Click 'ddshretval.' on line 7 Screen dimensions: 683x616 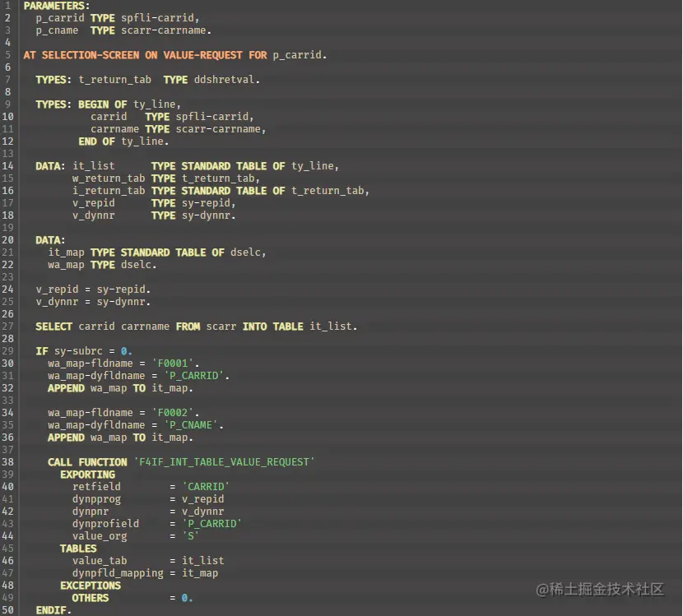[x=226, y=80]
